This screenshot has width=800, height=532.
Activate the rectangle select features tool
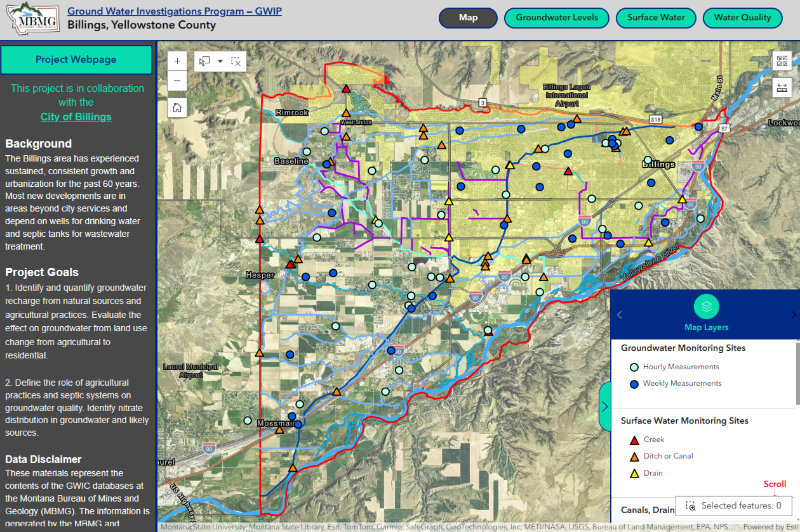tap(205, 61)
